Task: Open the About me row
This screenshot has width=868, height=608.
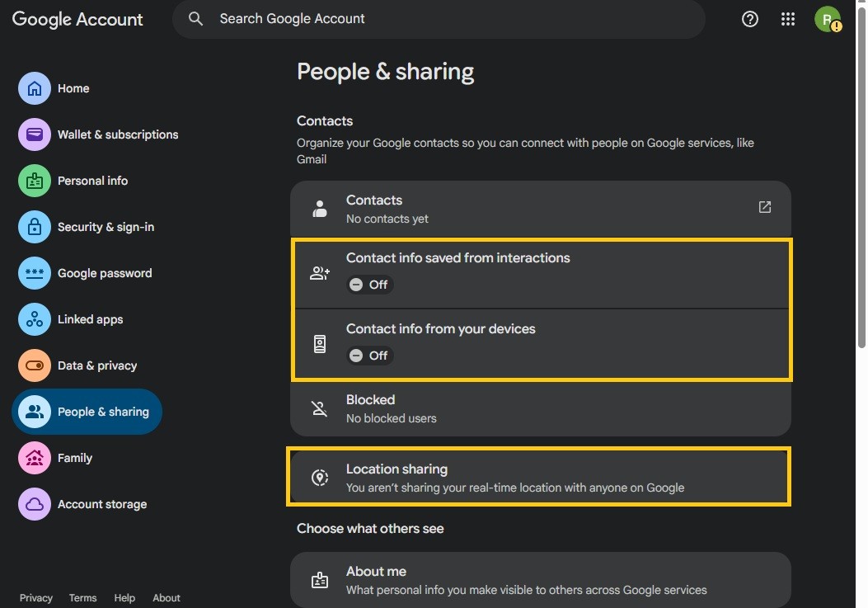Action: (x=540, y=580)
